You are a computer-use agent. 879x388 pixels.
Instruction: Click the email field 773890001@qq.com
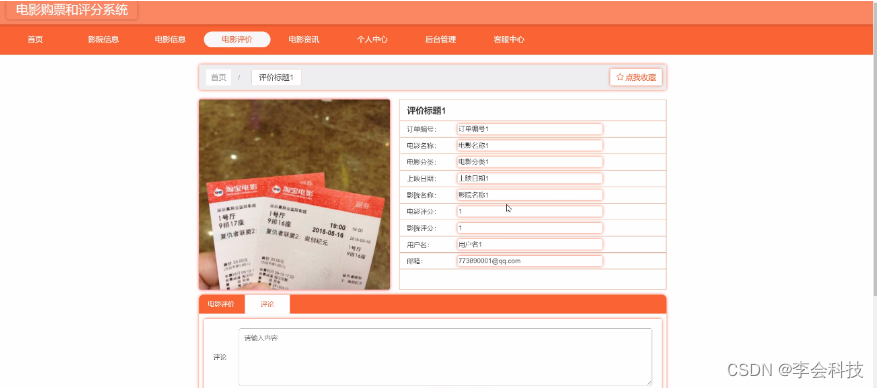(x=530, y=261)
